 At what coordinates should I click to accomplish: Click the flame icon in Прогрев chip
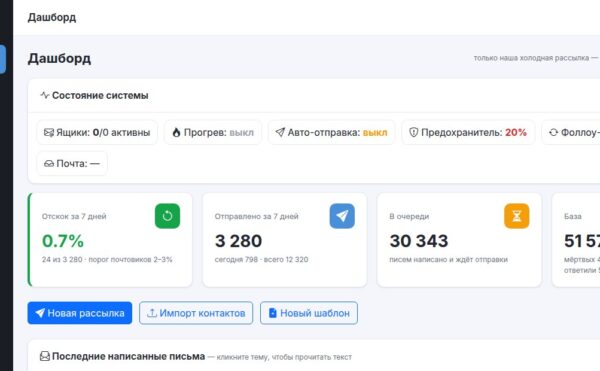176,132
